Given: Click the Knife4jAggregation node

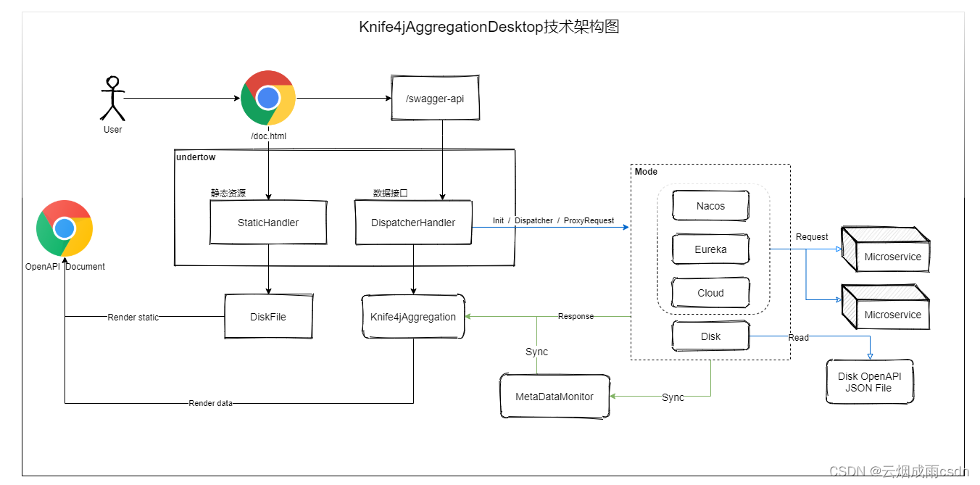Looking at the screenshot, I should [412, 317].
